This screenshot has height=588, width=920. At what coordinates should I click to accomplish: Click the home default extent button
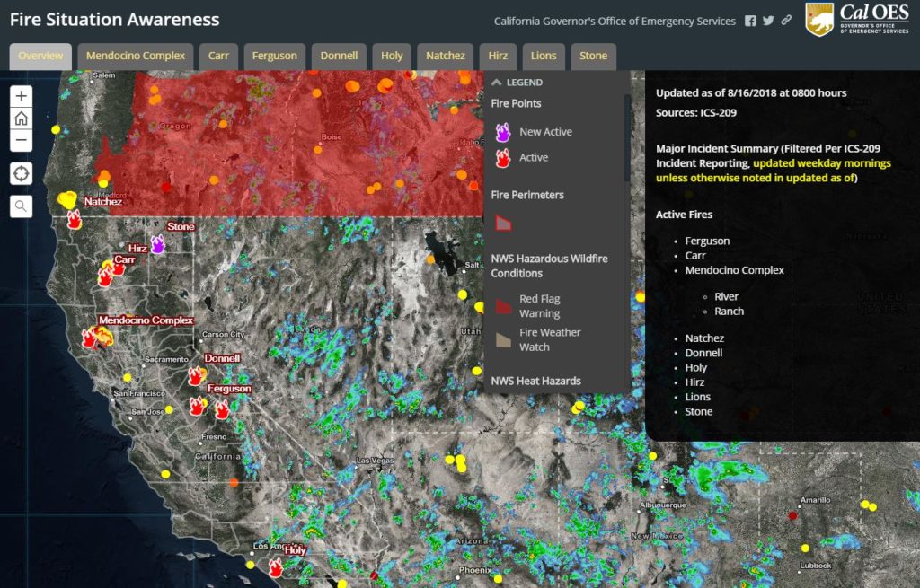(x=22, y=118)
